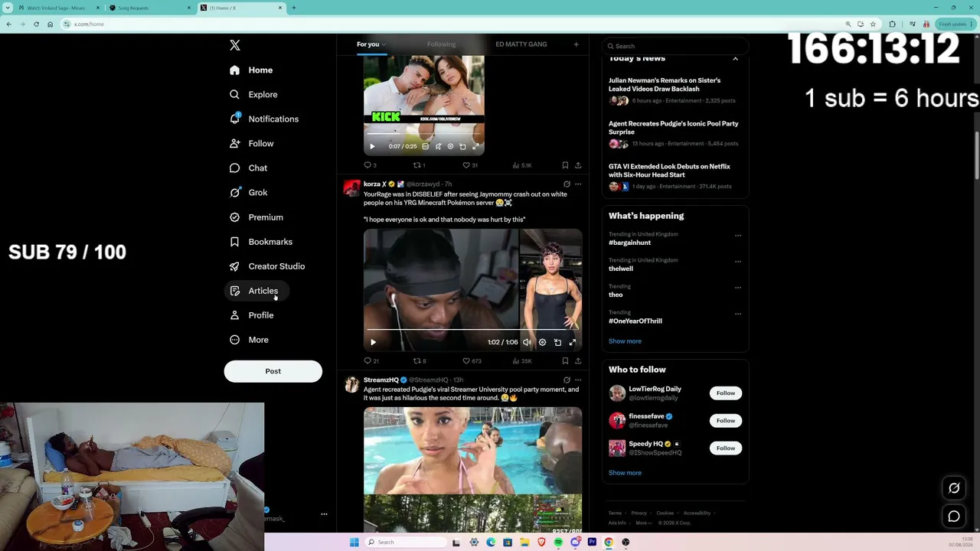Screen dimensions: 980x551
Task: Open floating chat messages button
Action: [x=954, y=517]
